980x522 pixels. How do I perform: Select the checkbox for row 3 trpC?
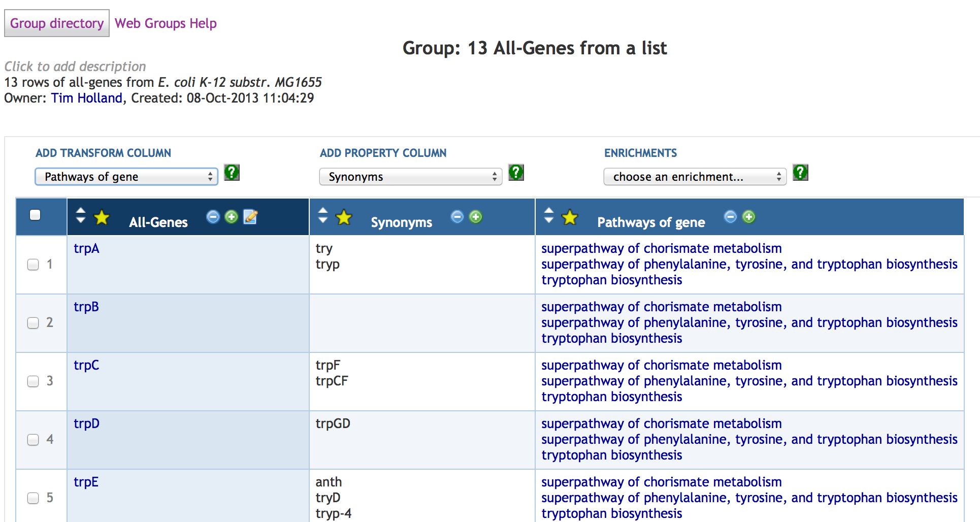(33, 381)
